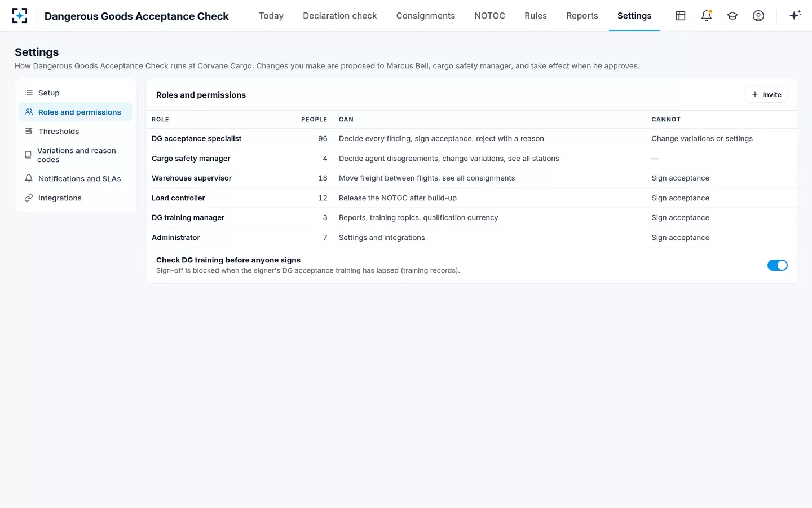Click "Change variations or settings" cell
Image resolution: width=812 pixels, height=508 pixels.
click(702, 138)
